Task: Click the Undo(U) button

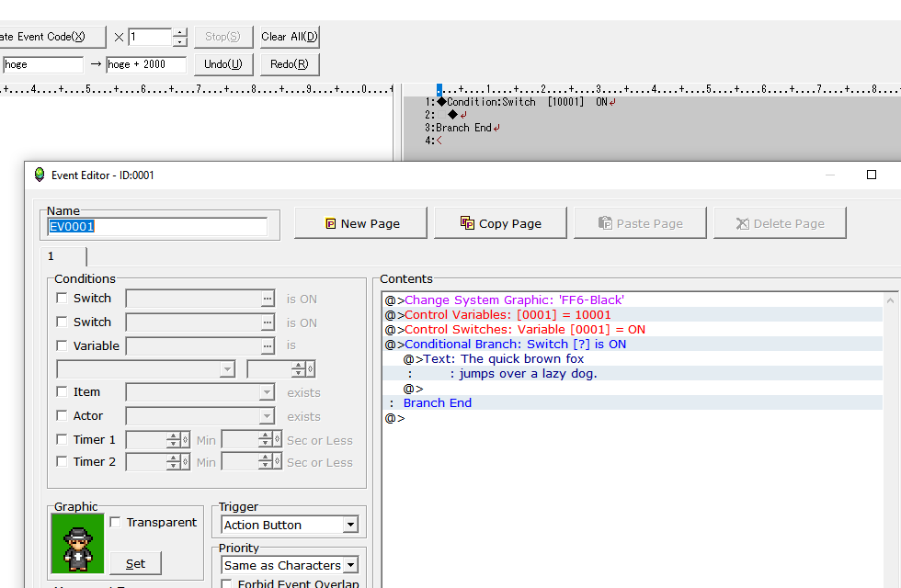Action: point(223,64)
